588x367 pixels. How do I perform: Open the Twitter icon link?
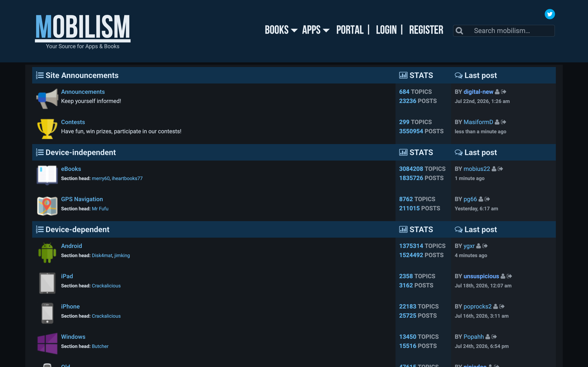(x=550, y=14)
